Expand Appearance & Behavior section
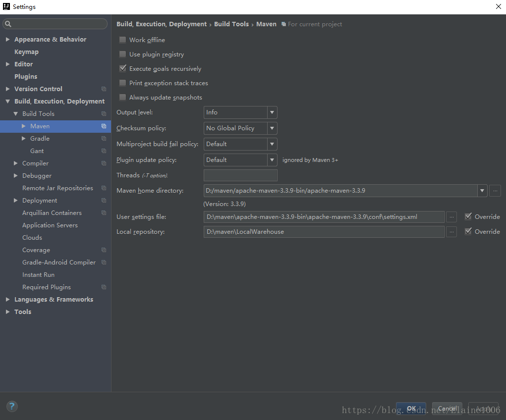The image size is (506, 420). pyautogui.click(x=8, y=39)
